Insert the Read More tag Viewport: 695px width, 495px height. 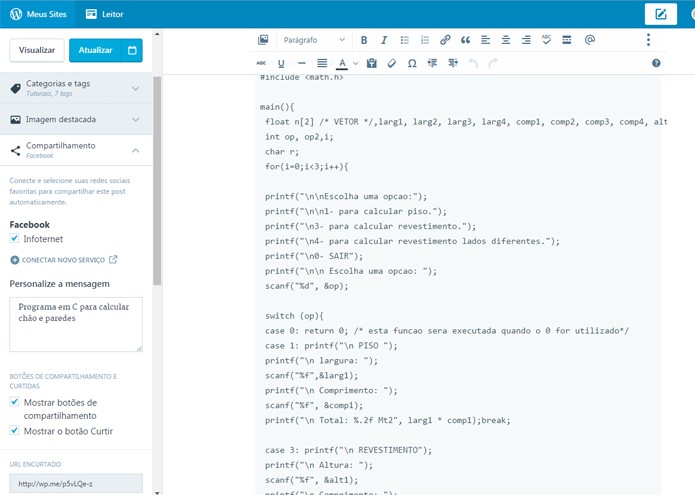coord(566,40)
